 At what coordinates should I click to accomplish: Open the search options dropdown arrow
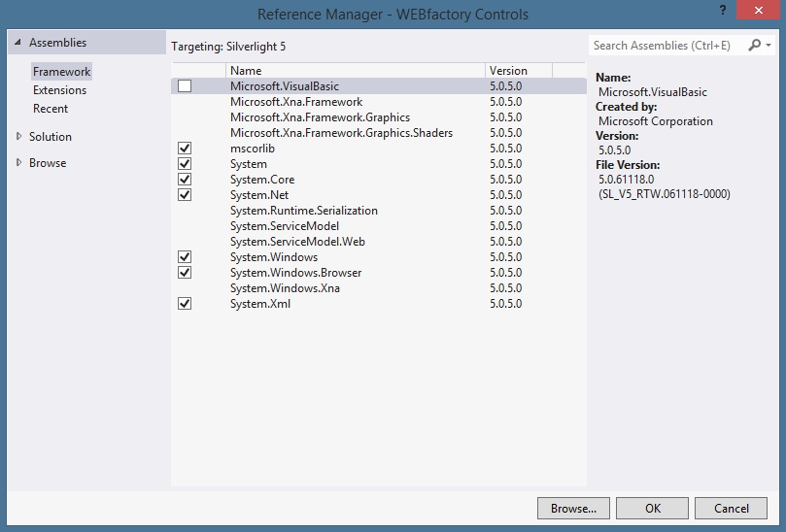click(769, 46)
